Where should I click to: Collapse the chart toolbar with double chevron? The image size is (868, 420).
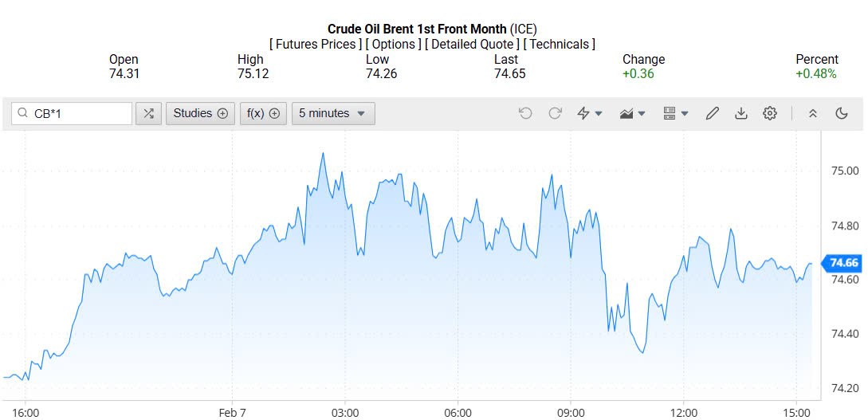pos(813,114)
